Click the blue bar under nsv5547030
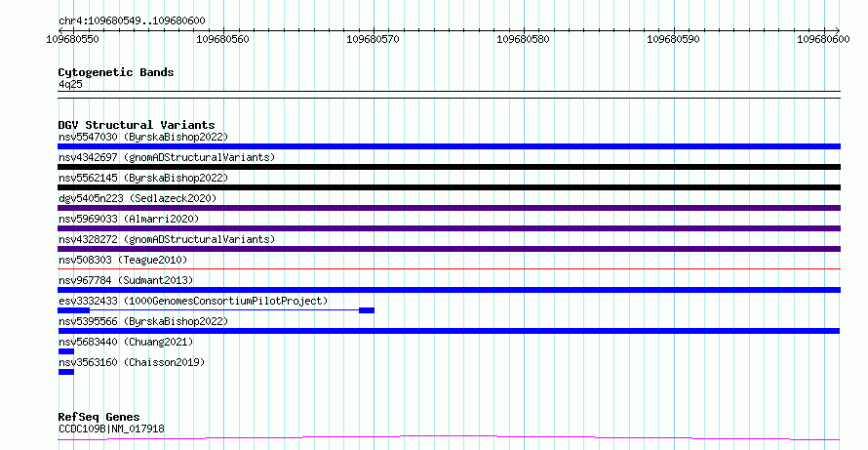The image size is (868, 450). coord(449,146)
